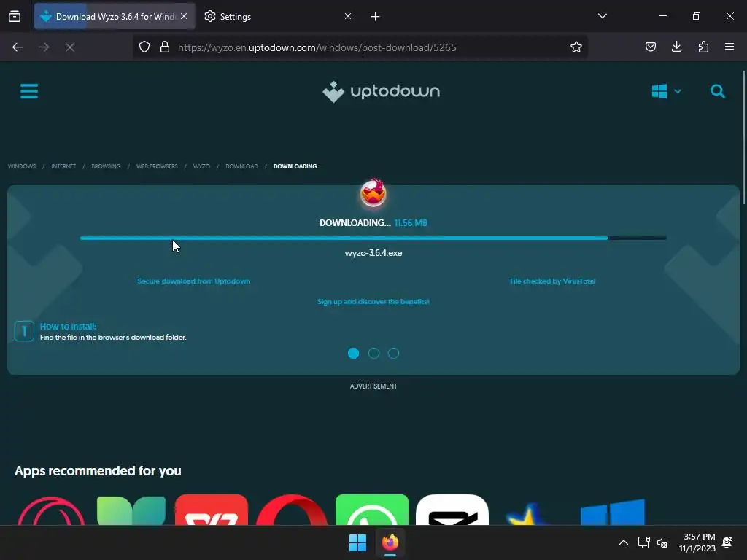Click the Wyzo app icon
The width and height of the screenshot is (747, 560).
point(373,192)
